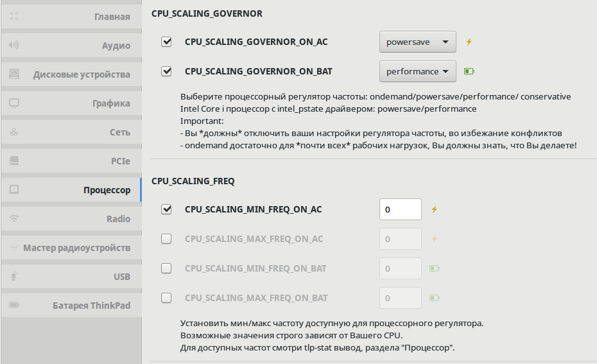Image resolution: width=597 pixels, height=364 pixels.
Task: Uncheck CPU_SCALING_GOVERNOR_ON_AC checkbox
Action: click(x=166, y=42)
